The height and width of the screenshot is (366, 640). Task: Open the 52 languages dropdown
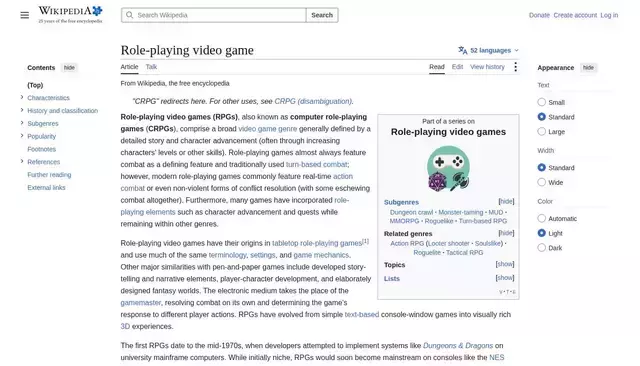(x=488, y=50)
